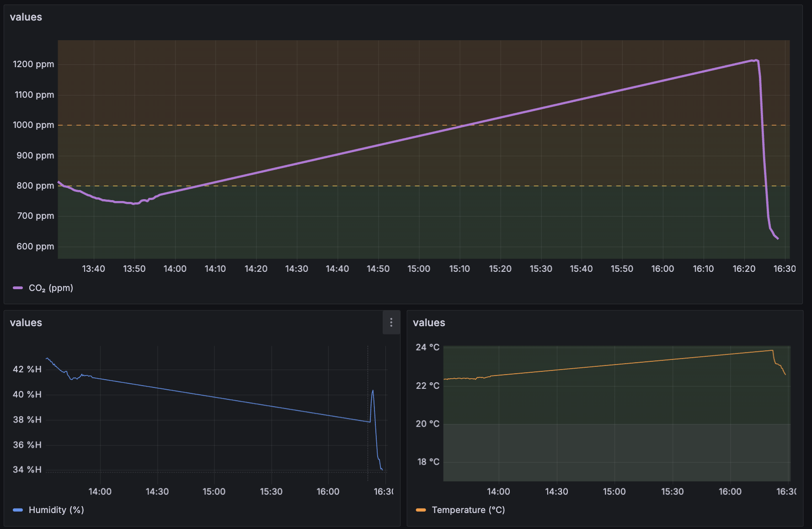Click the '18 °C' temperature axis label
Image resolution: width=812 pixels, height=529 pixels.
(x=428, y=462)
